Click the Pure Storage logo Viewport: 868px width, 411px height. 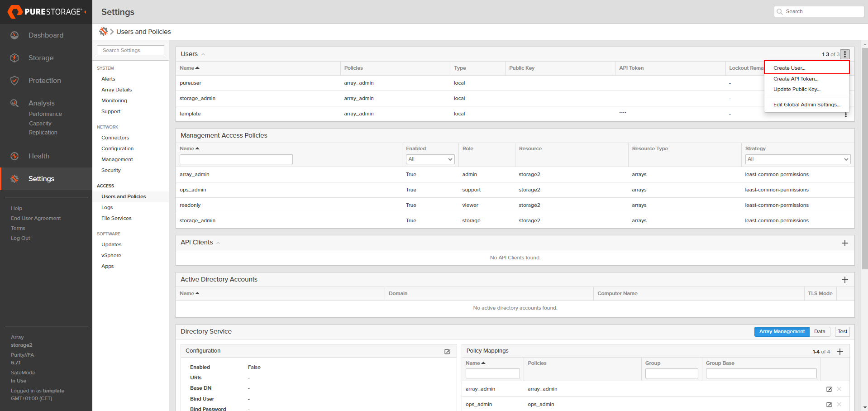point(45,12)
